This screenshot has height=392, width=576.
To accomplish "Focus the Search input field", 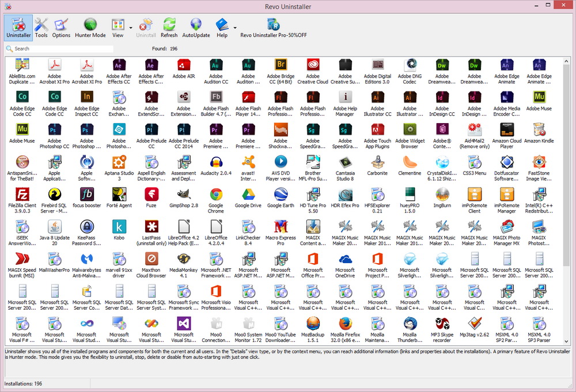I will coord(63,49).
